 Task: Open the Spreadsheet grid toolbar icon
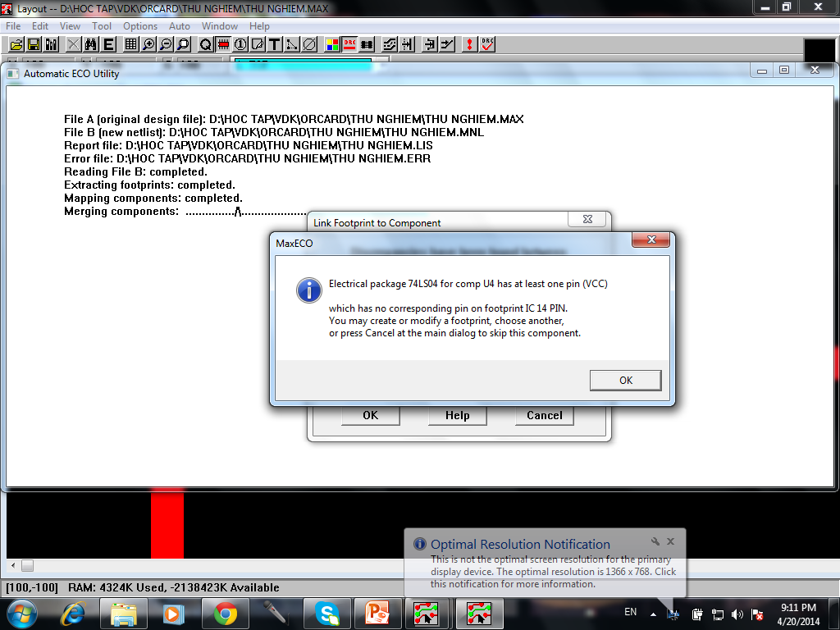[130, 44]
